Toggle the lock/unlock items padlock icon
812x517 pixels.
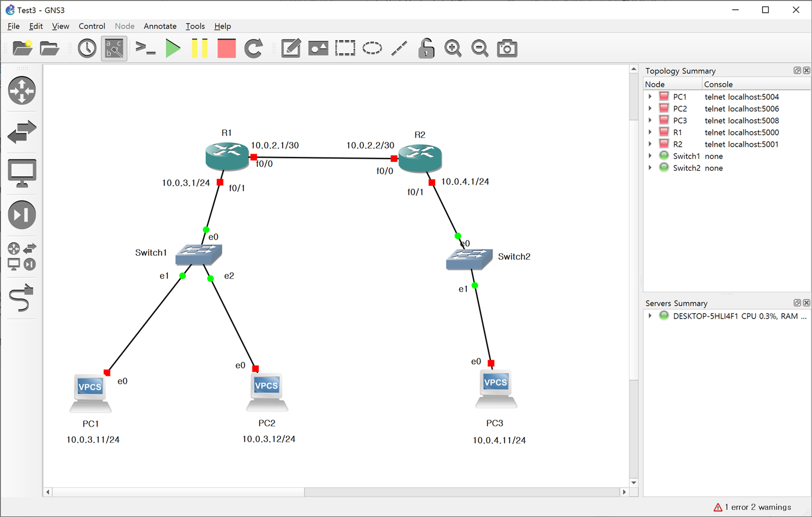(426, 48)
